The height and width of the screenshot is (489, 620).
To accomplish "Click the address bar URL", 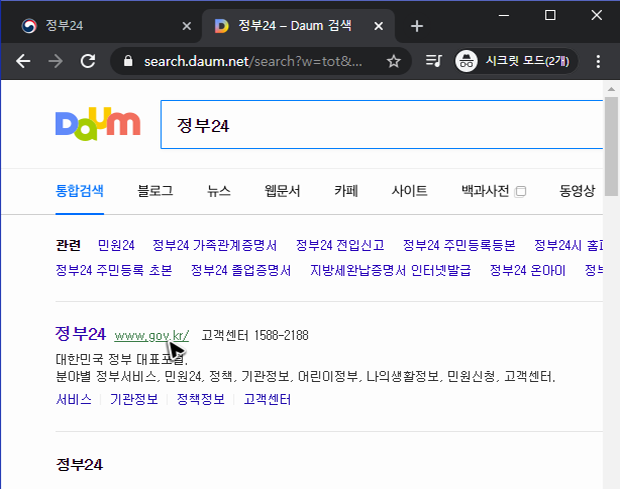I will pyautogui.click(x=253, y=61).
